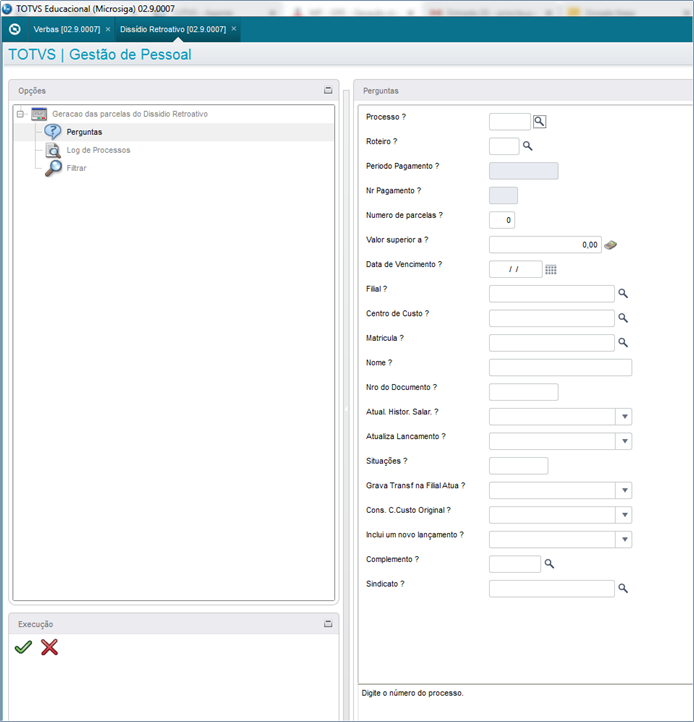Click the Complemento lookup magnifier icon

[x=549, y=564]
